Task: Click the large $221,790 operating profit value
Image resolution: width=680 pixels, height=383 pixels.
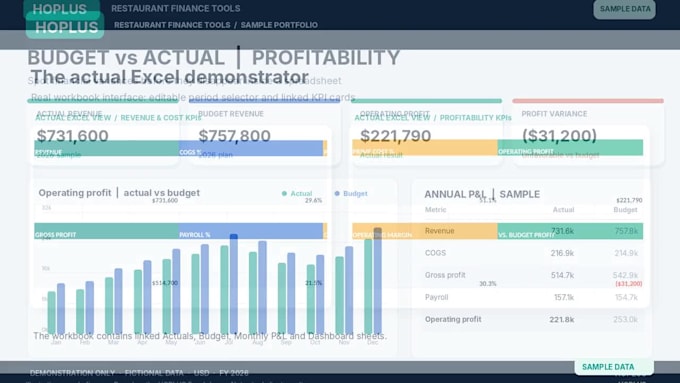Action: tap(396, 136)
